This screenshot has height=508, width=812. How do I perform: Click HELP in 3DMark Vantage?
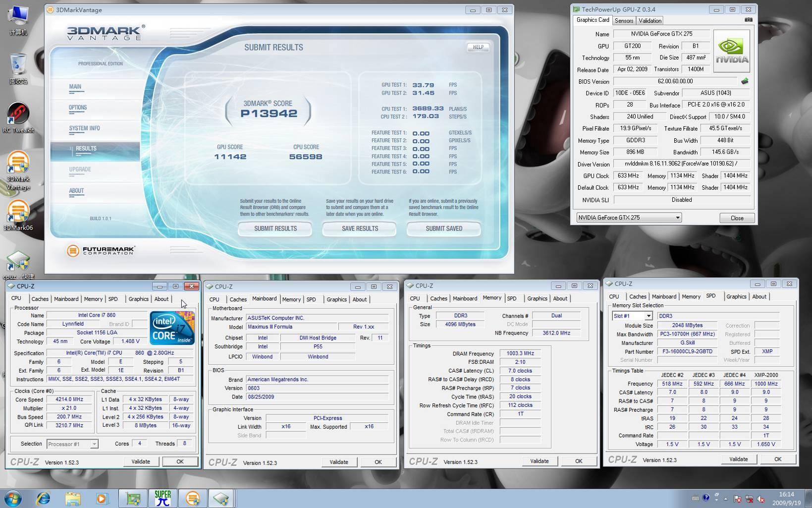478,47
